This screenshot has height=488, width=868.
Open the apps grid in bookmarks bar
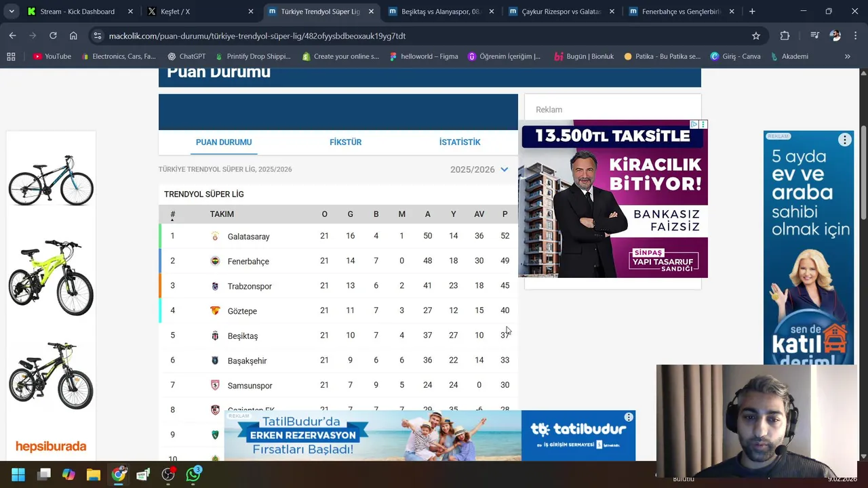[11, 56]
